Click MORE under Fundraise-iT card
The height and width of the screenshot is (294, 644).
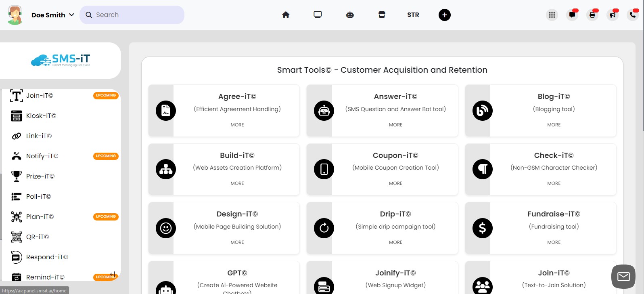[x=554, y=242]
